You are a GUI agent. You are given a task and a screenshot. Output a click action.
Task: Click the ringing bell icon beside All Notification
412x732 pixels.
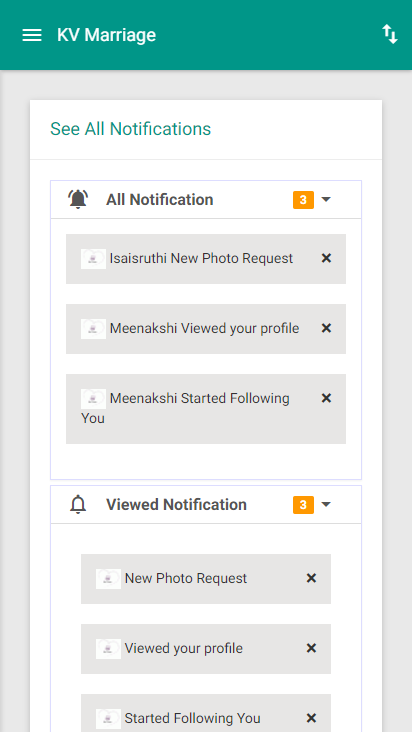coord(78,199)
